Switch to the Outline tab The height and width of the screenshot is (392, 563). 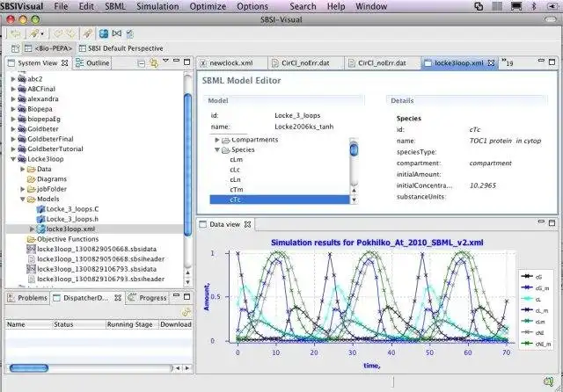(92, 63)
